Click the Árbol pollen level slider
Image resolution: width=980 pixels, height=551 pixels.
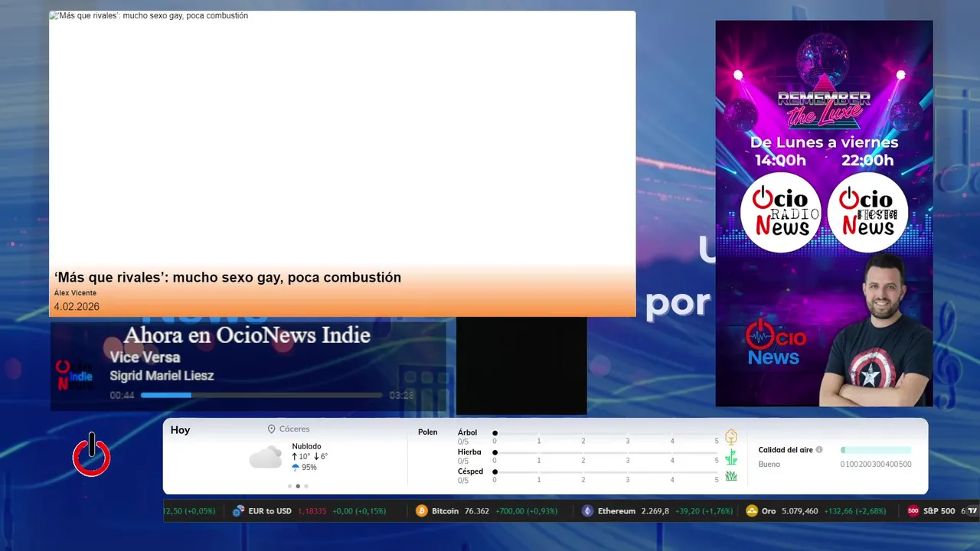point(606,433)
